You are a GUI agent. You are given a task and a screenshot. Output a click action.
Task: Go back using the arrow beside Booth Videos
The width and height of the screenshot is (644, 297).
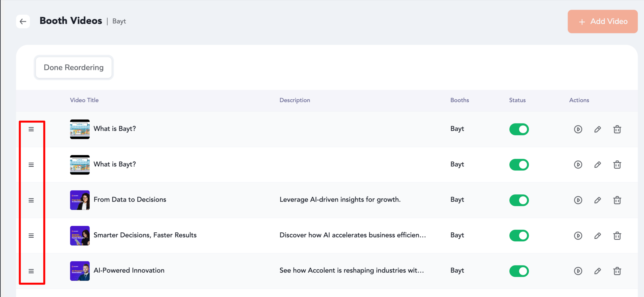coord(23,21)
